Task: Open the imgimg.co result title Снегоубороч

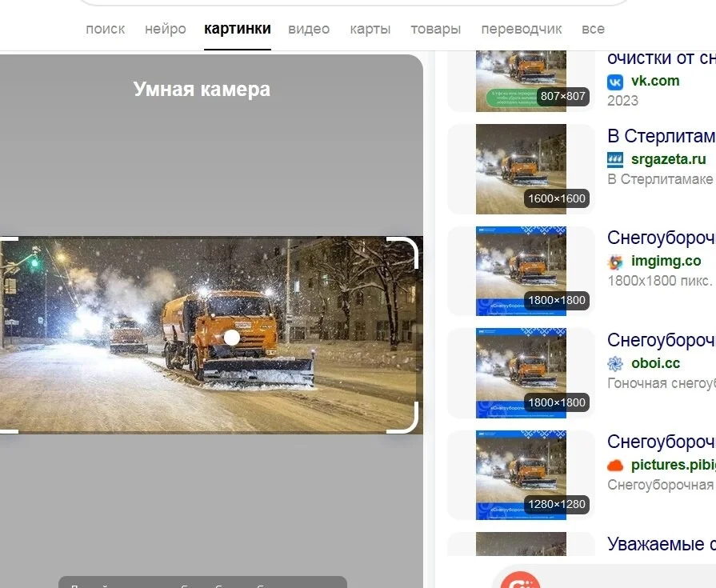Action: (x=662, y=238)
